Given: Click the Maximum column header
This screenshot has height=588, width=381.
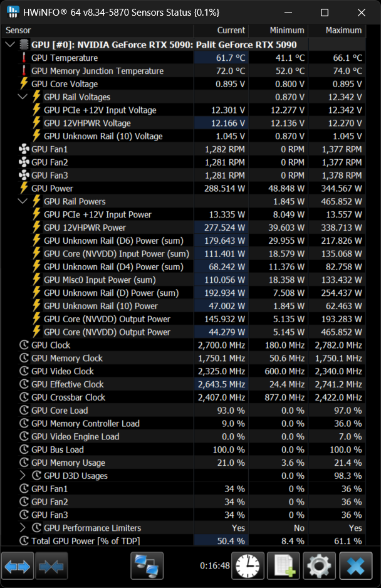Looking at the screenshot, I should tap(337, 30).
